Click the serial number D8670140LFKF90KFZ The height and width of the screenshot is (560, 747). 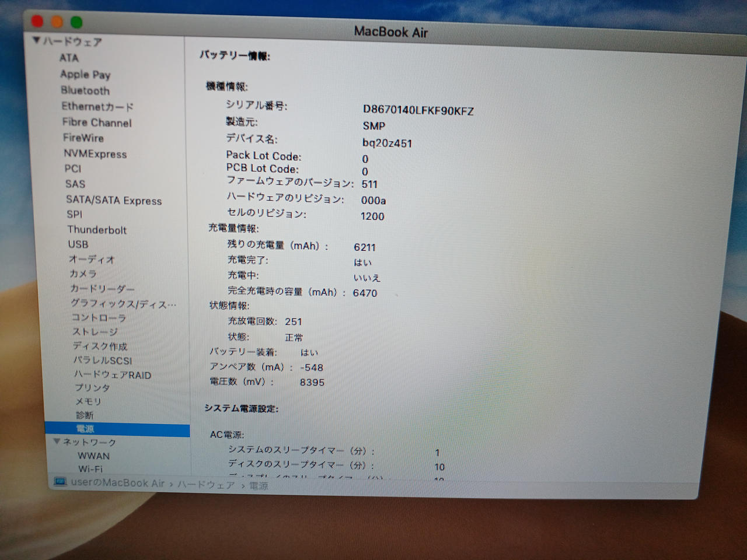(x=418, y=111)
